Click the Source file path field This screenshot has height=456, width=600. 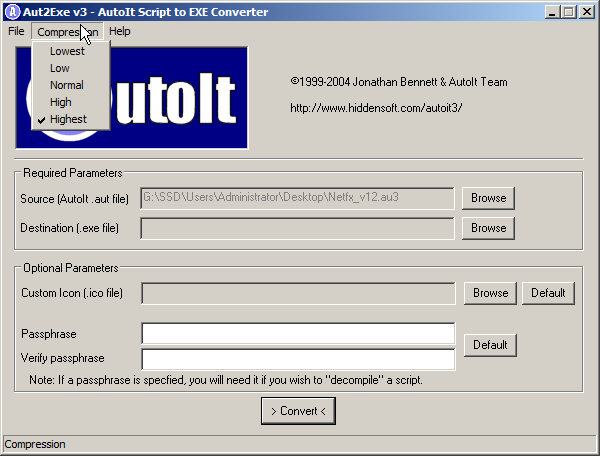pyautogui.click(x=297, y=198)
